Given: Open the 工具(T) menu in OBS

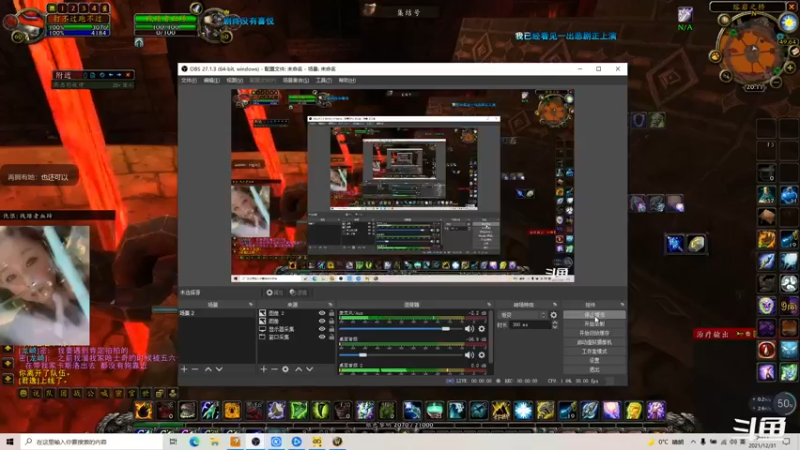Looking at the screenshot, I should point(323,80).
